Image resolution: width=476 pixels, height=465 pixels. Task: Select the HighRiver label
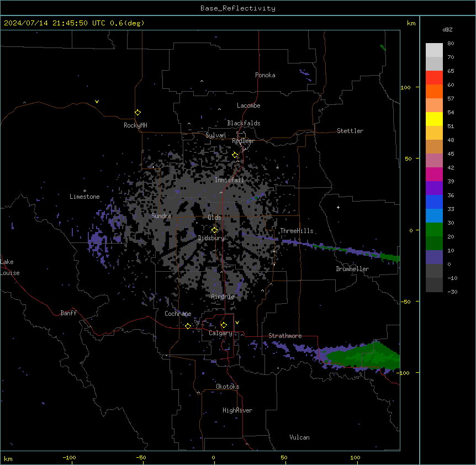click(237, 410)
